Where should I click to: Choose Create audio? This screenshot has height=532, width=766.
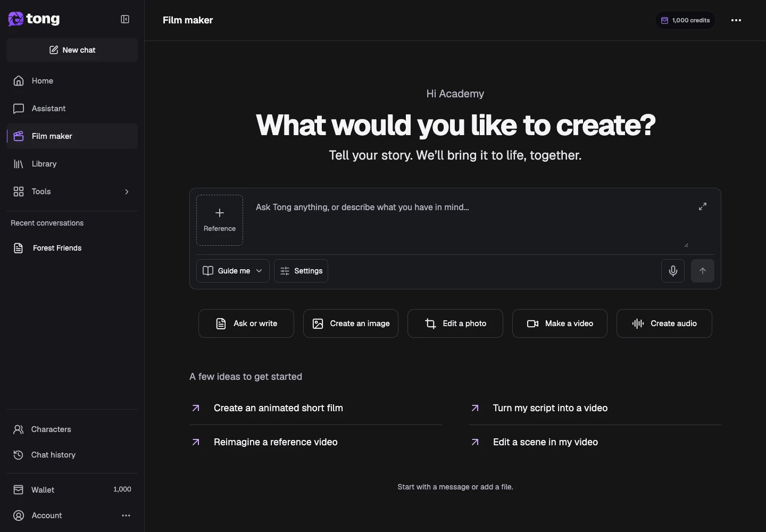pyautogui.click(x=664, y=323)
